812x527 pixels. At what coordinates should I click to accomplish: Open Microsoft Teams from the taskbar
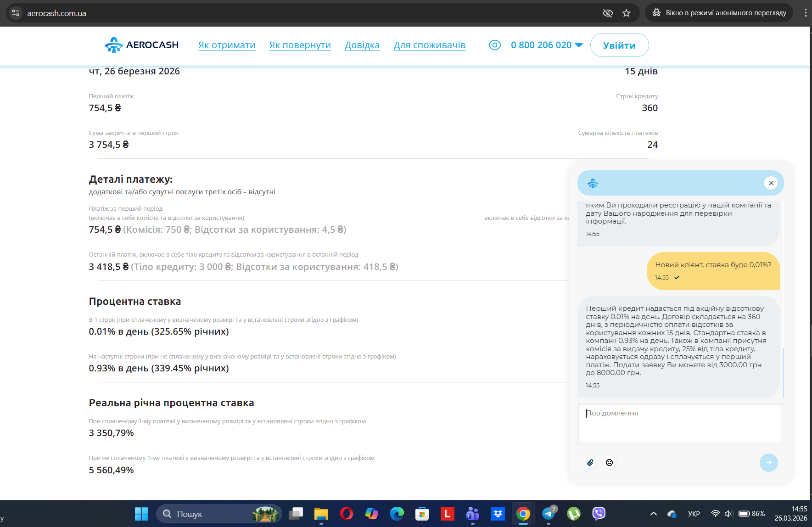pos(472,514)
